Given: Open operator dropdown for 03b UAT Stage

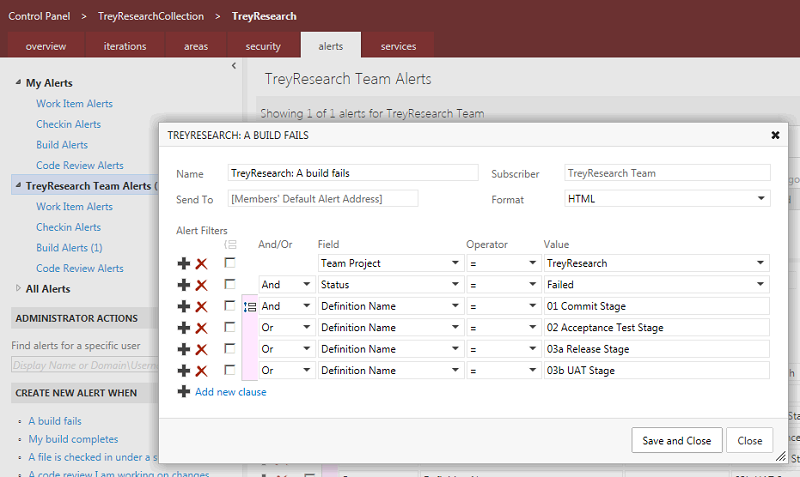Looking at the screenshot, I should coord(532,370).
